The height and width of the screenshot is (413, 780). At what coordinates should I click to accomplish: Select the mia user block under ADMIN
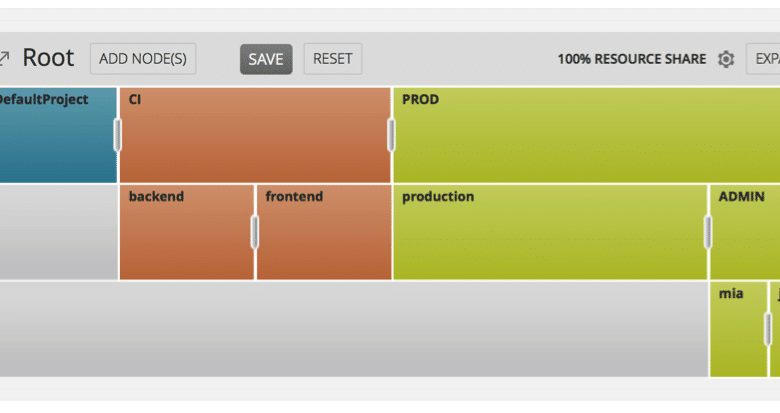click(738, 329)
